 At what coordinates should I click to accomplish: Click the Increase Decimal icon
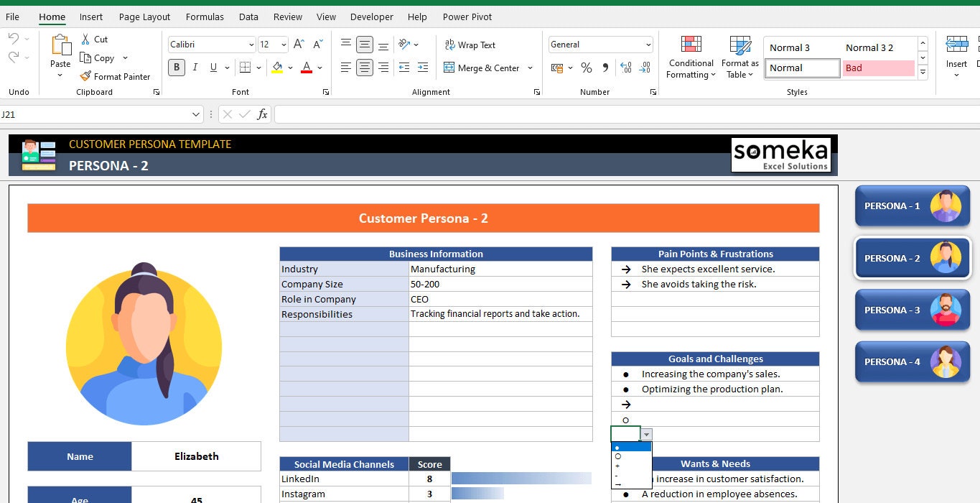[625, 68]
